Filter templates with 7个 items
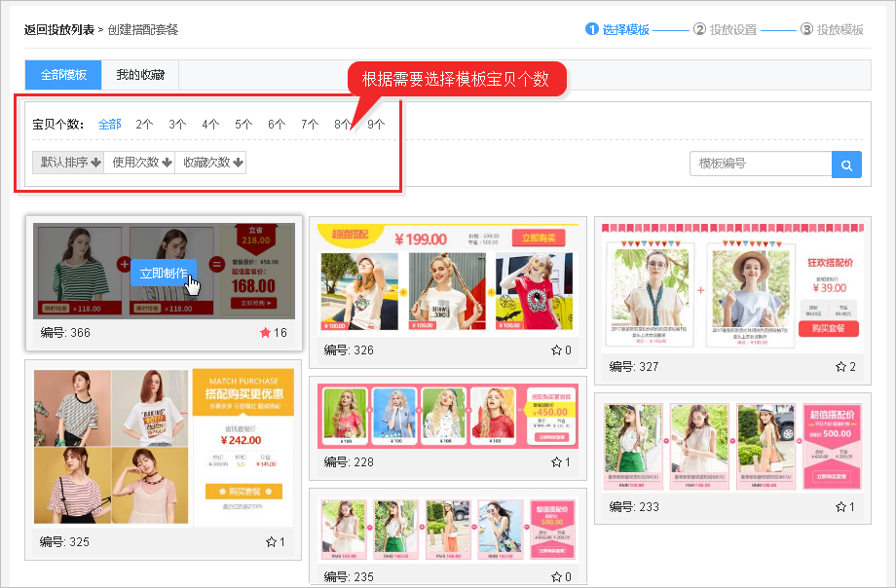Viewport: 896px width, 588px height. click(x=310, y=124)
